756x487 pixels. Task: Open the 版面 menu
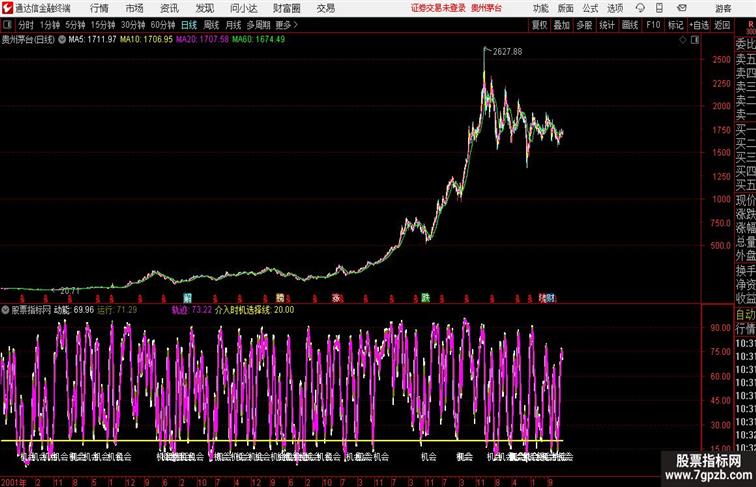[x=566, y=8]
